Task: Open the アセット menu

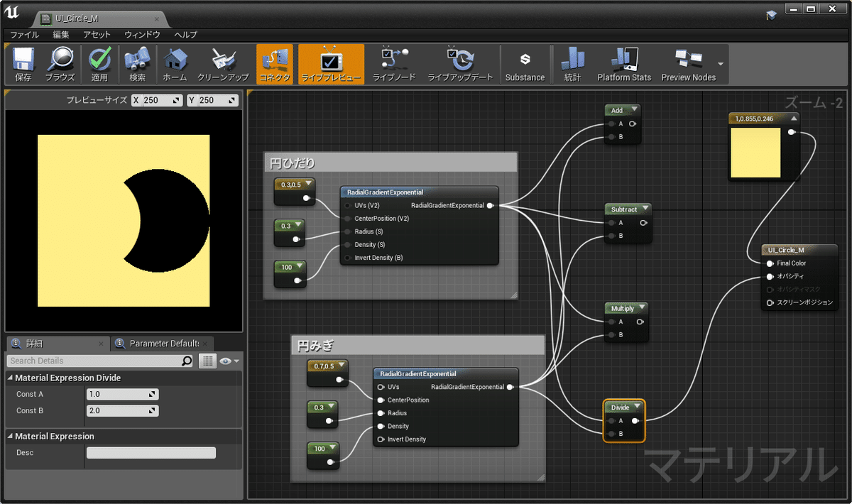Action: point(97,34)
